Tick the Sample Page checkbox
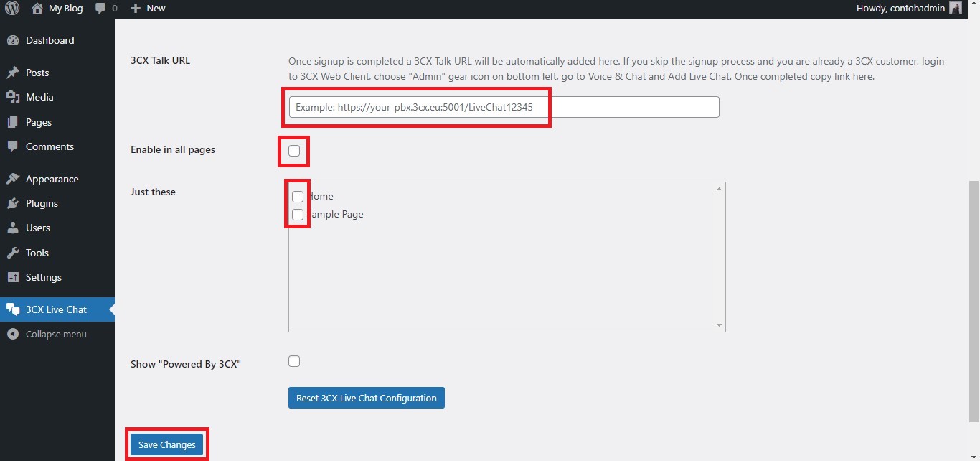The height and width of the screenshot is (461, 980). (x=298, y=215)
